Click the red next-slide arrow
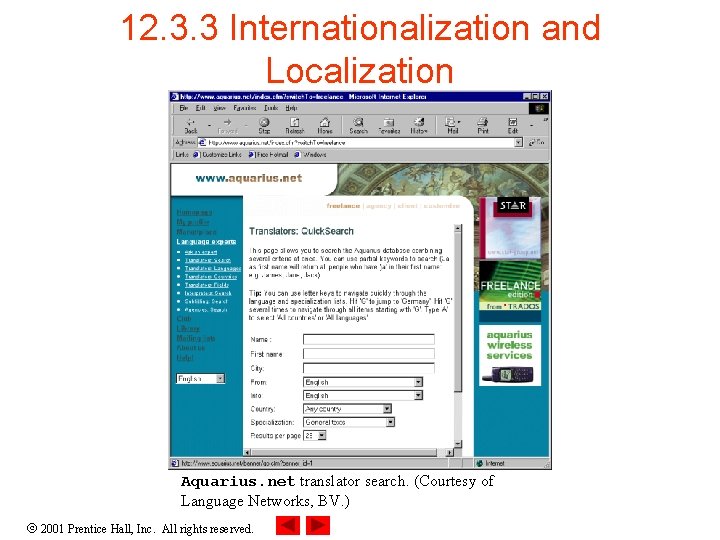 pyautogui.click(x=318, y=525)
